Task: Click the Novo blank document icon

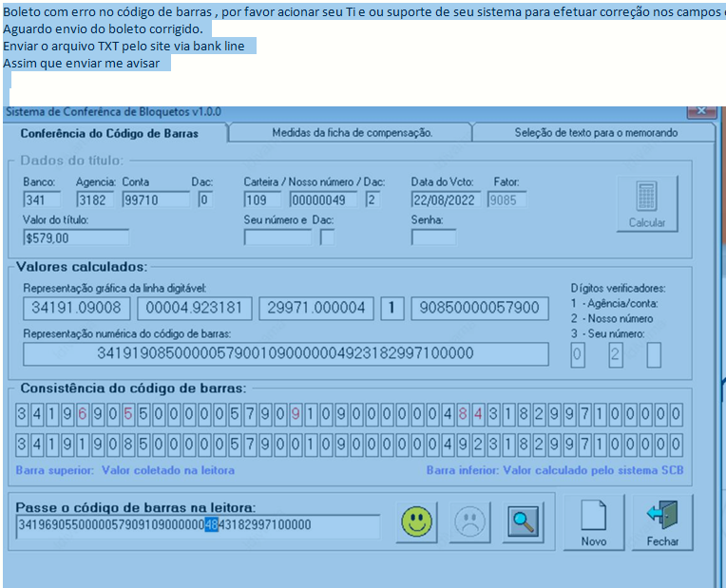Action: tap(594, 522)
